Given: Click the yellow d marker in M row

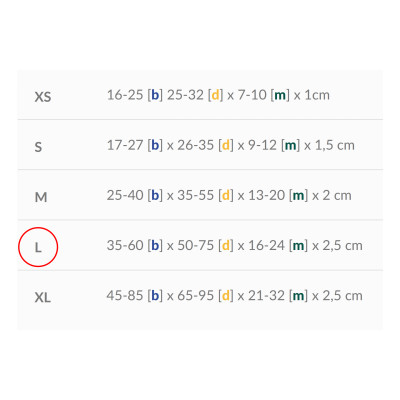Looking at the screenshot, I should click(226, 195).
